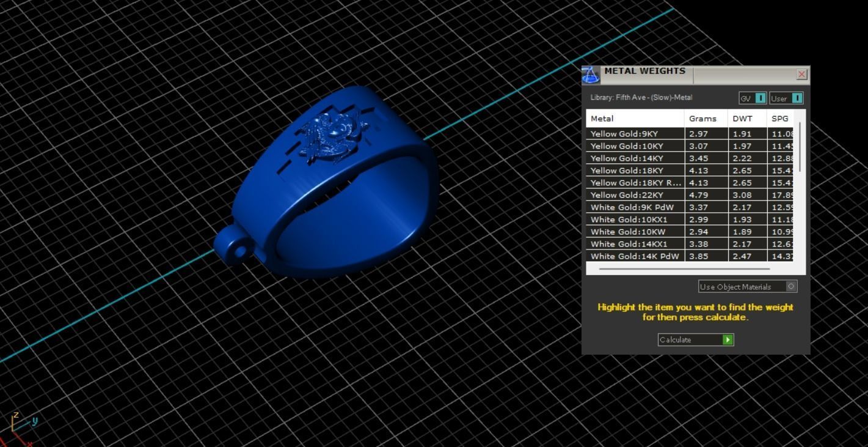This screenshot has width=868, height=447.
Task: Click DWT value 2.47 for 14K PdW
Action: click(742, 256)
